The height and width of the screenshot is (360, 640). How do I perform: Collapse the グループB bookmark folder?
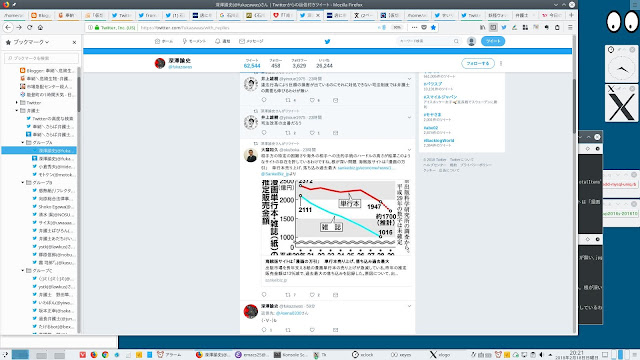23,182
